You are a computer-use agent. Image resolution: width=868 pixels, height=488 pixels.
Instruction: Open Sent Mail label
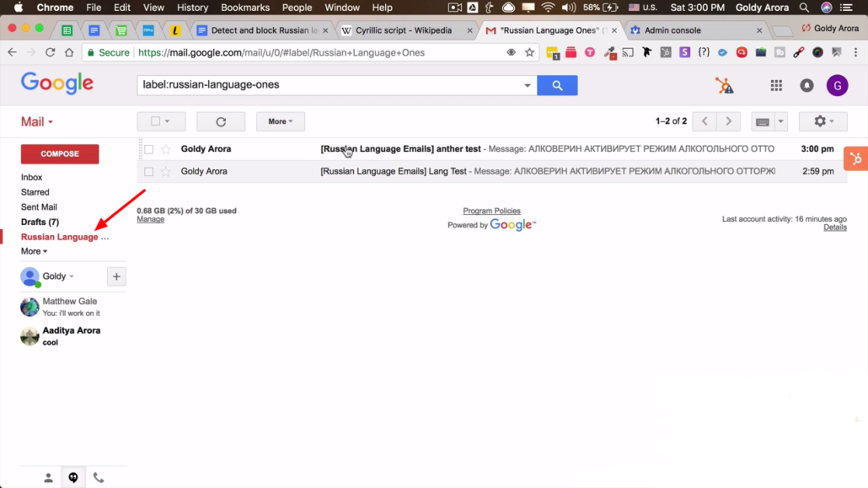click(x=39, y=207)
